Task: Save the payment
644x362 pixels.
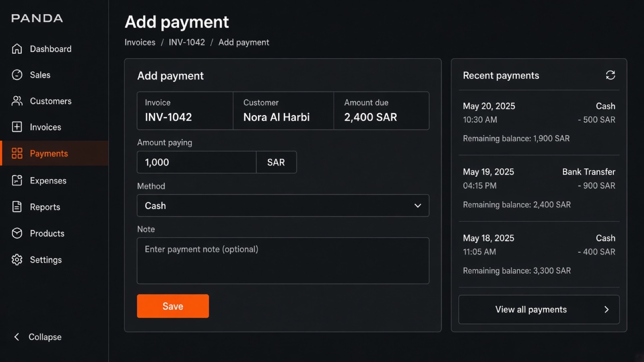Action: pos(173,306)
